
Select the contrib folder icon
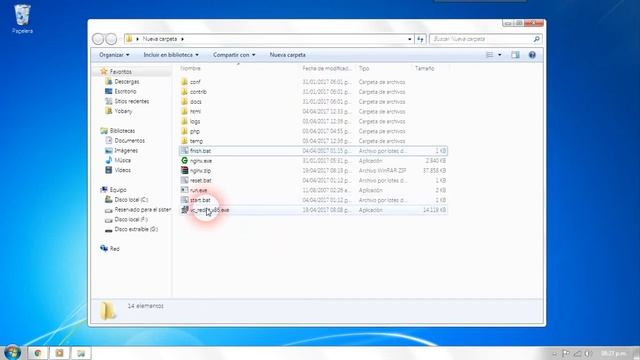coord(184,91)
